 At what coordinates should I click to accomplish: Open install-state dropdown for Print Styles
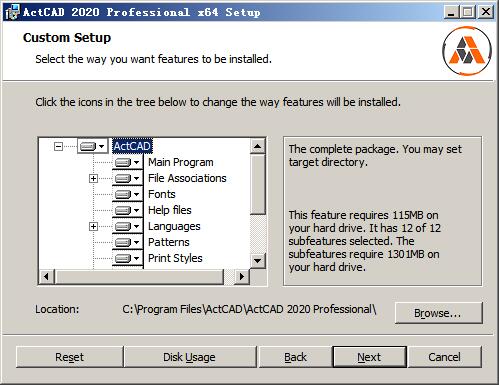(x=127, y=258)
